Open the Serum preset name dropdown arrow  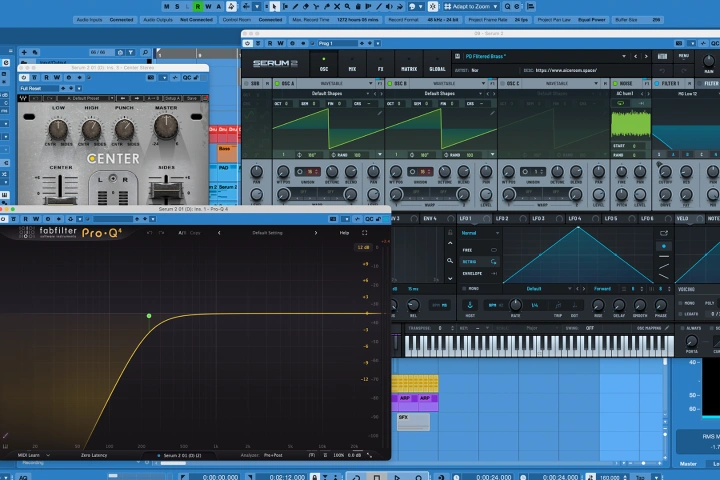624,56
